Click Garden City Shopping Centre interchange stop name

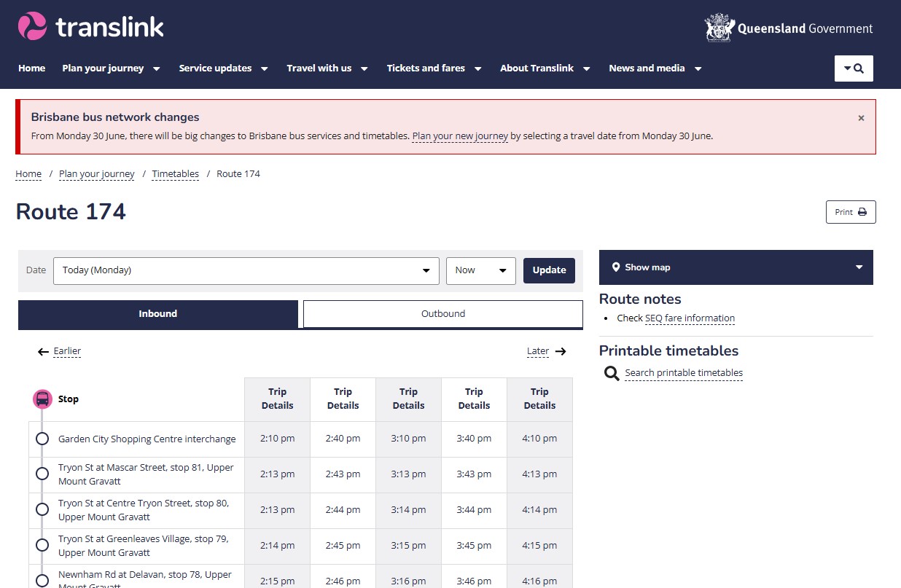[147, 439]
